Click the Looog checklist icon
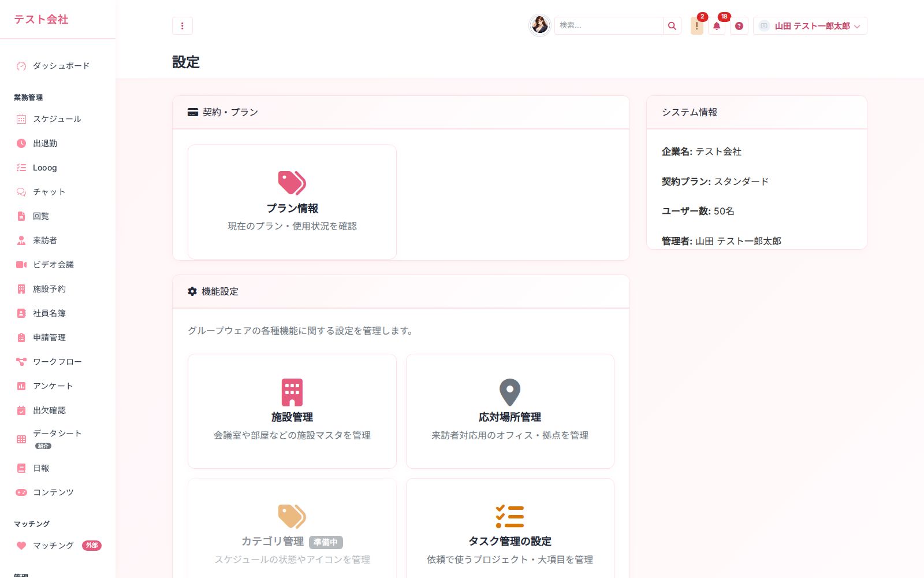This screenshot has width=924, height=578. click(21, 168)
